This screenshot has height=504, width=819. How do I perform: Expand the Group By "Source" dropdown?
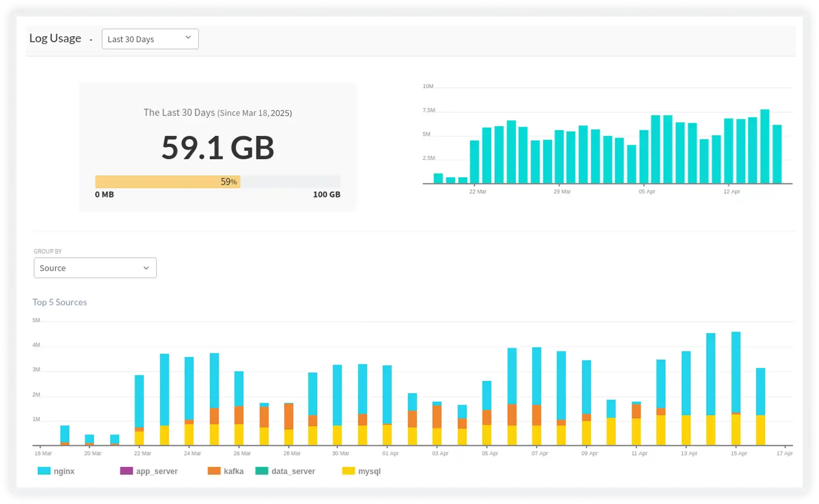pyautogui.click(x=95, y=267)
